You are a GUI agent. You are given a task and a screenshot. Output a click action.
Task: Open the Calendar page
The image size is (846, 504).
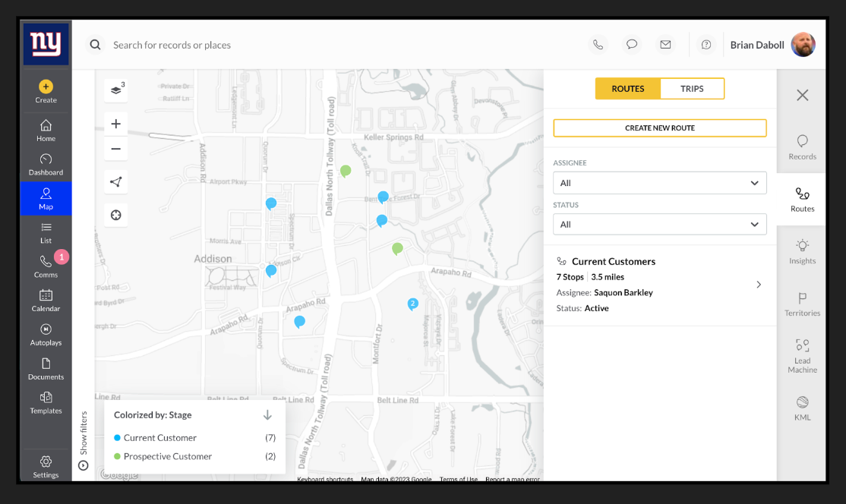tap(46, 301)
